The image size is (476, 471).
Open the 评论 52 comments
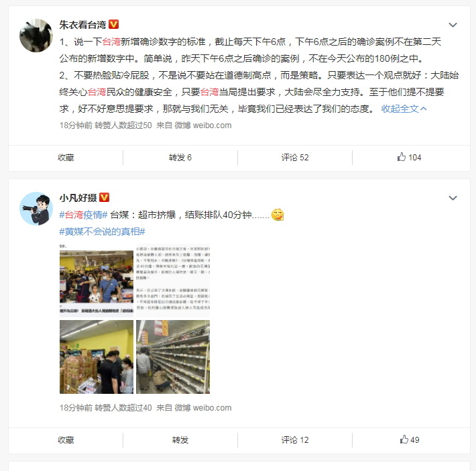295,158
